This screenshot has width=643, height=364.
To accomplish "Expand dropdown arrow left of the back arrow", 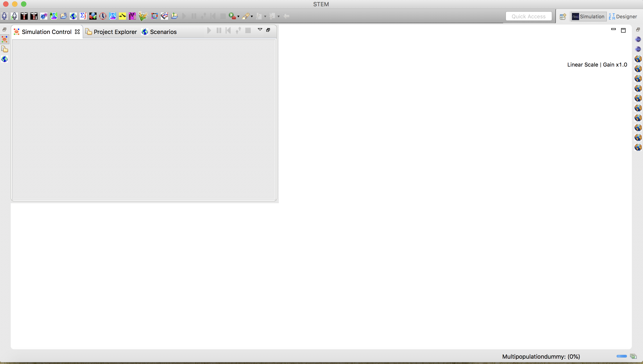I will tap(279, 17).
